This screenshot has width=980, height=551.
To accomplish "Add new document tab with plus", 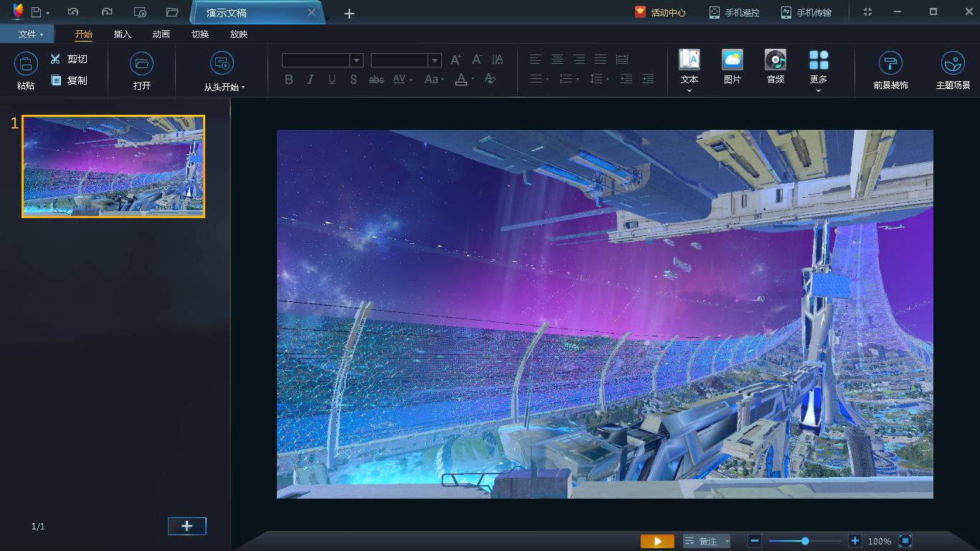I will click(x=349, y=13).
